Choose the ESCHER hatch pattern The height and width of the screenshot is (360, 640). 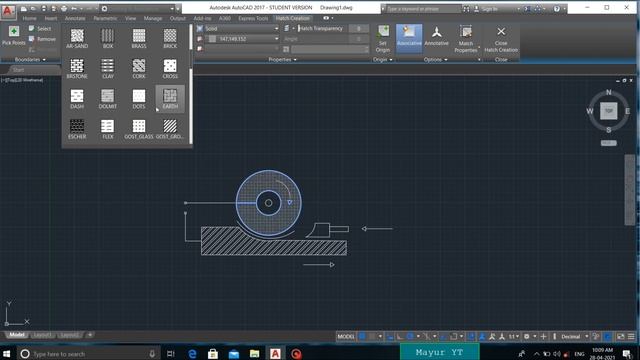pos(77,129)
